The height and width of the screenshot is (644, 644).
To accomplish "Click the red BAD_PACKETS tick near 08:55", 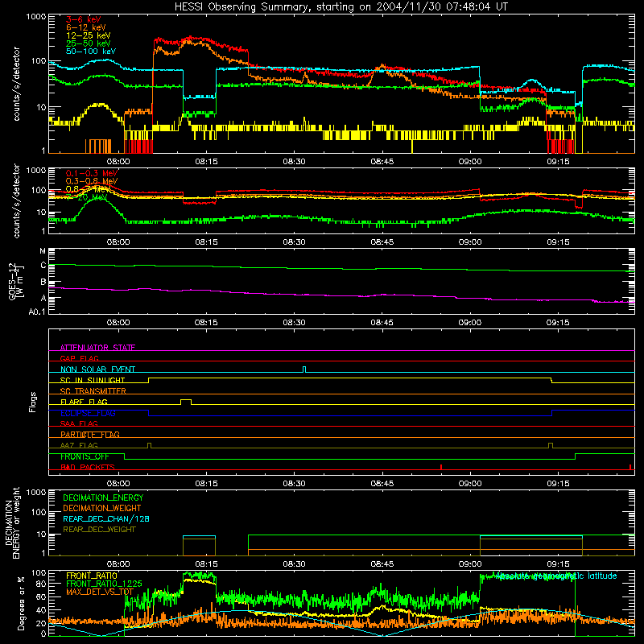I will coord(441,467).
